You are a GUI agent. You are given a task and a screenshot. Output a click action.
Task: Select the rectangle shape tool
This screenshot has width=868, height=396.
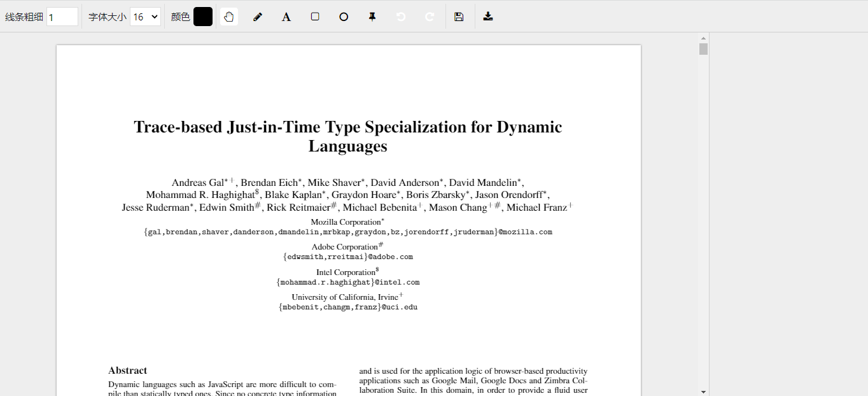(x=315, y=17)
